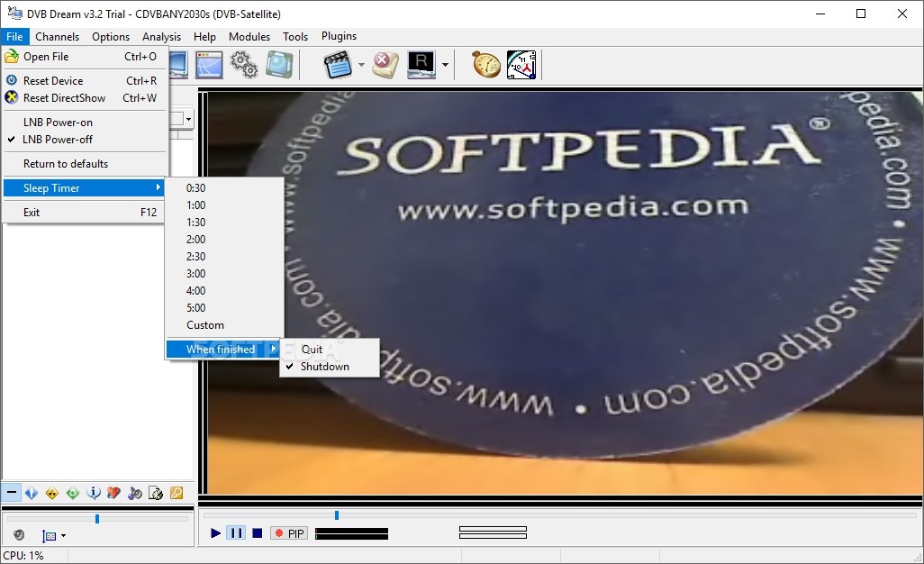
Task: Click the Stop button
Action: click(x=257, y=533)
